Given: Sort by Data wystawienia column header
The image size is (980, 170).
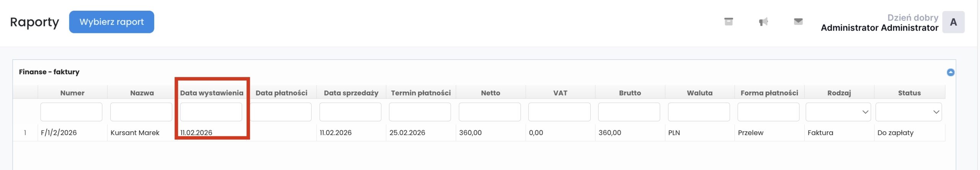Looking at the screenshot, I should (x=212, y=93).
